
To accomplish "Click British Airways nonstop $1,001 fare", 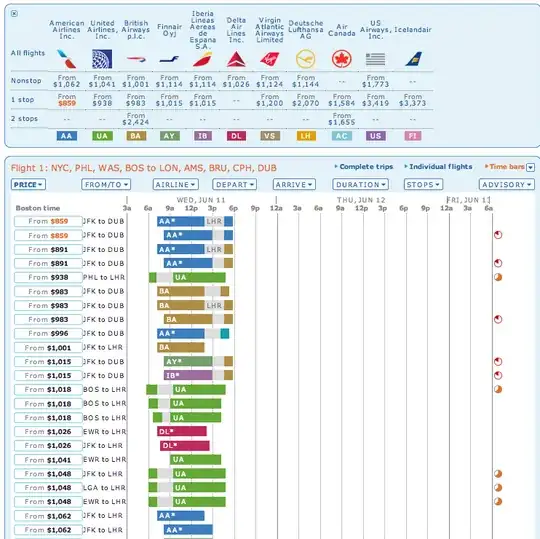I will [x=136, y=81].
